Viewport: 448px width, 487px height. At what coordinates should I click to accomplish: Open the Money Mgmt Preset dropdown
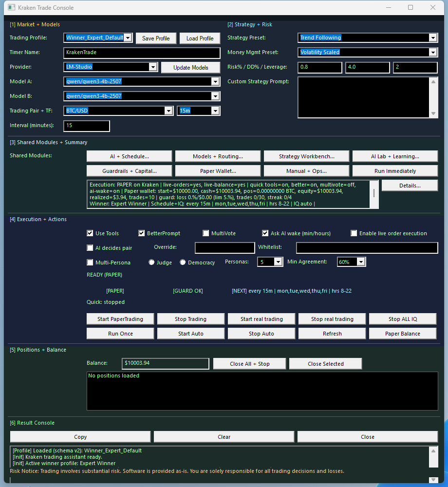tap(433, 52)
